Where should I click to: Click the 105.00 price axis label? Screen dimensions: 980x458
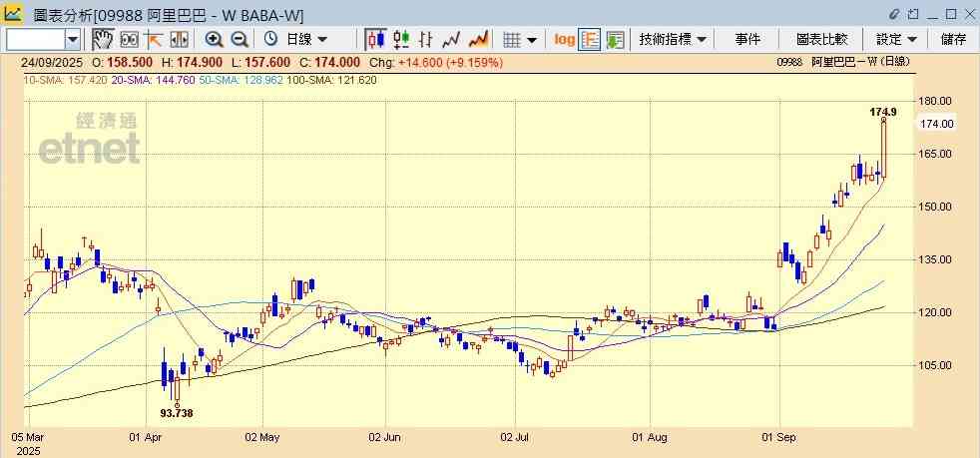936,365
